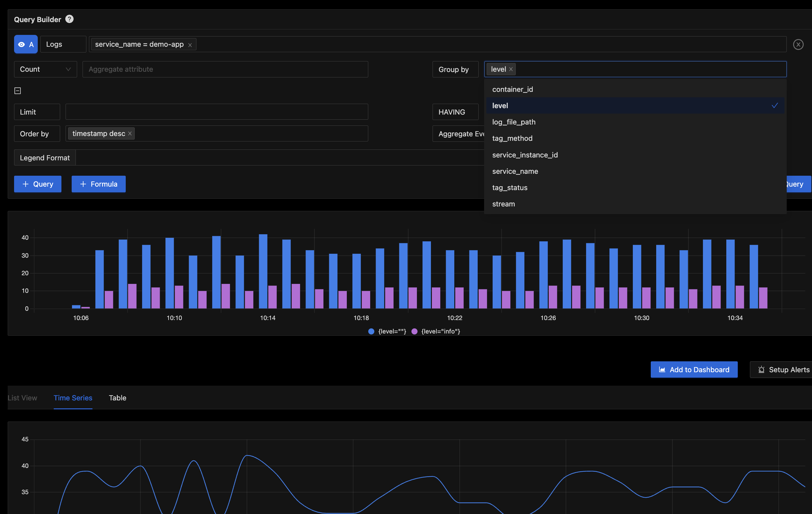812x514 pixels.
Task: Remove the timestamp desc order tag
Action: (x=130, y=133)
